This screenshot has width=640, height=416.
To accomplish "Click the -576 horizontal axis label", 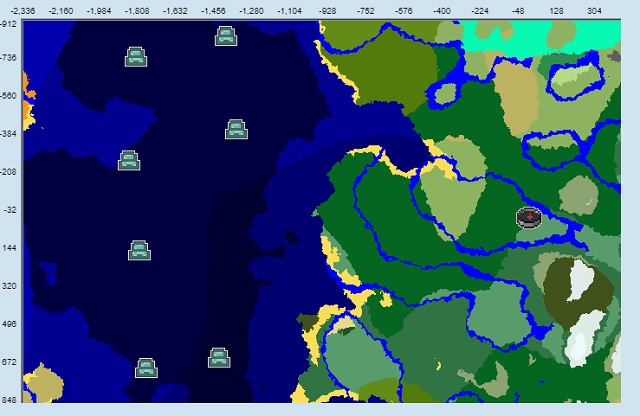I will click(x=404, y=11).
